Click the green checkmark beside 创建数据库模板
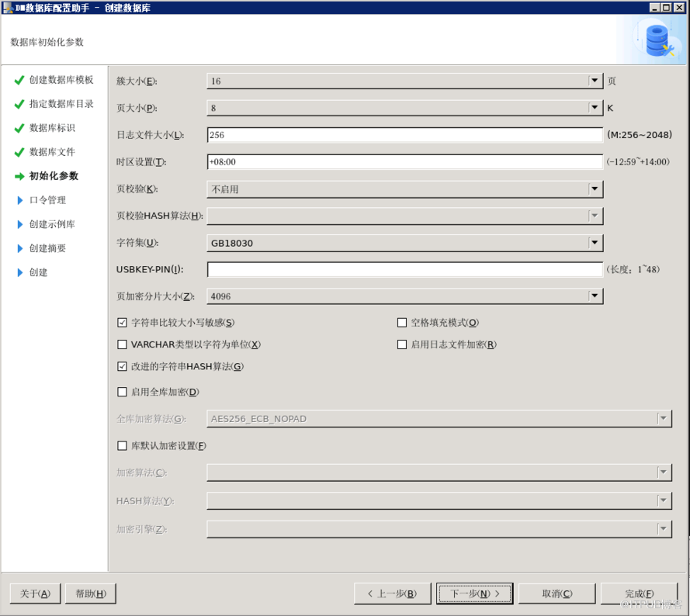 pyautogui.click(x=19, y=80)
